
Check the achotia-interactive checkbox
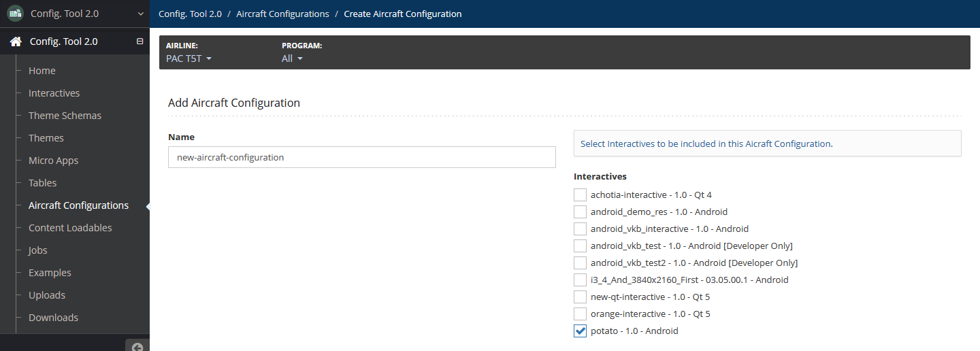click(x=580, y=195)
